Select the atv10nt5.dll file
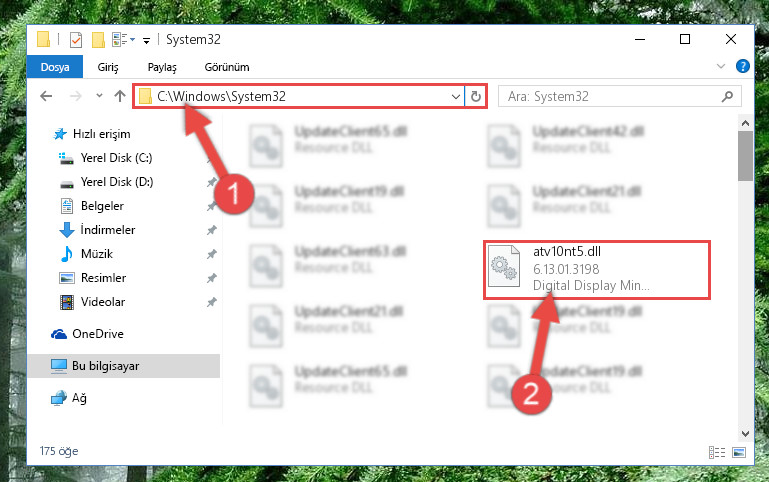Image resolution: width=769 pixels, height=482 pixels. click(x=596, y=269)
